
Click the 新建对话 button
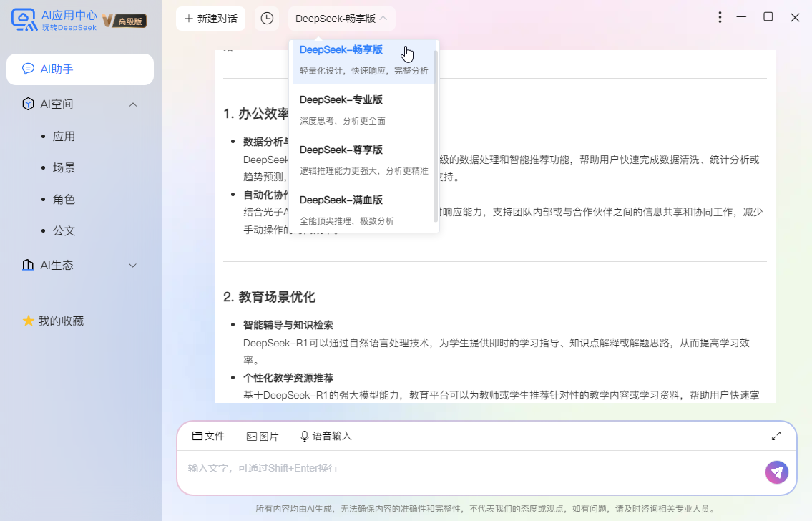point(210,18)
